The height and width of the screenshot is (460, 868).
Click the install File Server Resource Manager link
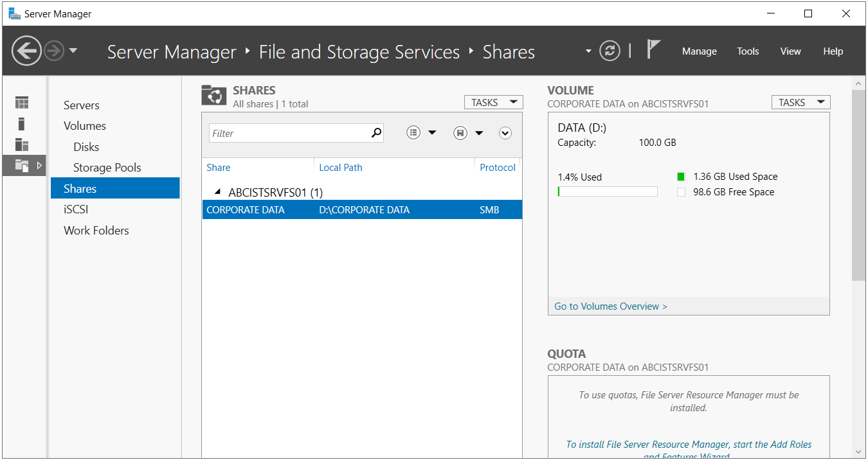[689, 450]
